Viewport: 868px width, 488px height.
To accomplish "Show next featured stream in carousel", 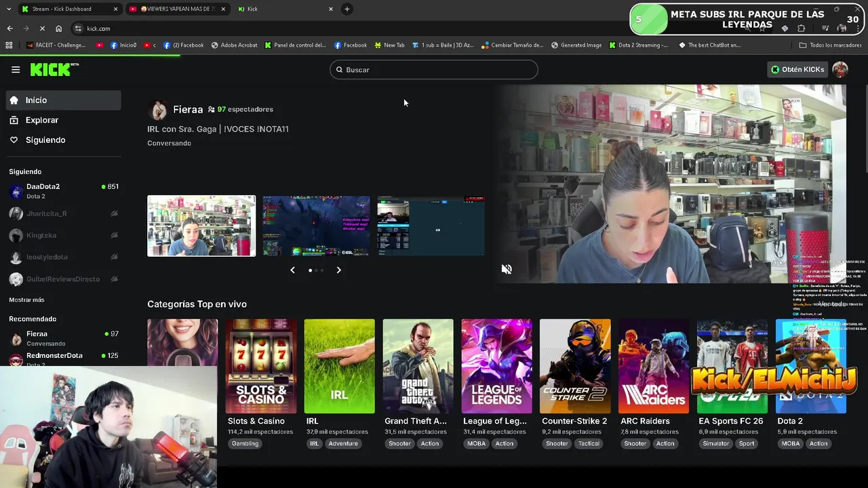I will point(338,270).
